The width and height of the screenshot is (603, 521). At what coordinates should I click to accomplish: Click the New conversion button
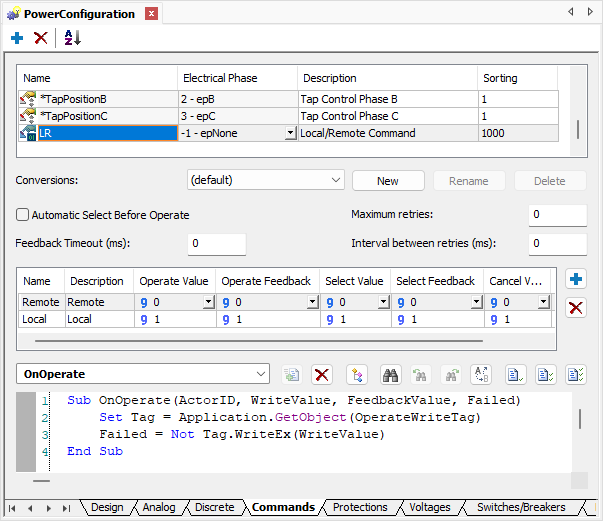tap(388, 181)
